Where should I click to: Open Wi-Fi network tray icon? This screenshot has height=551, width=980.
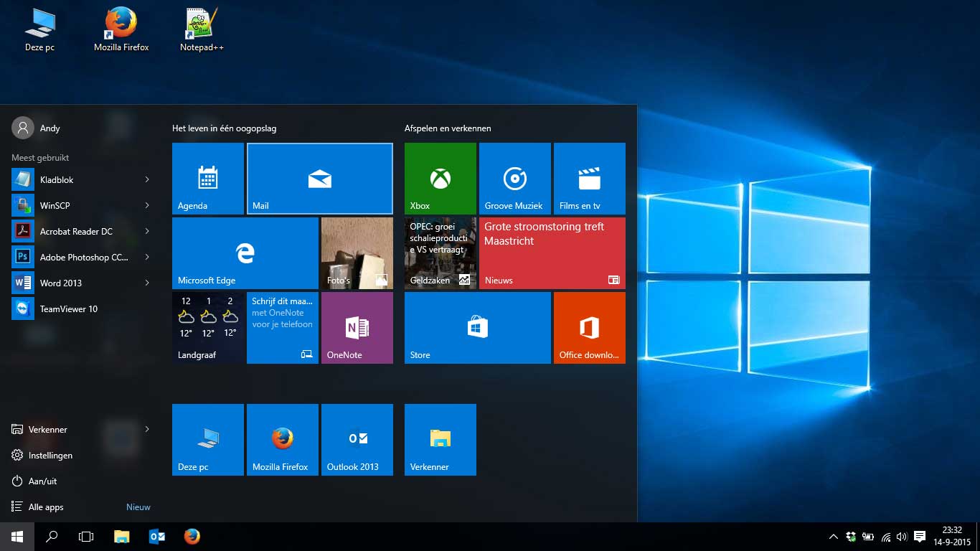886,537
